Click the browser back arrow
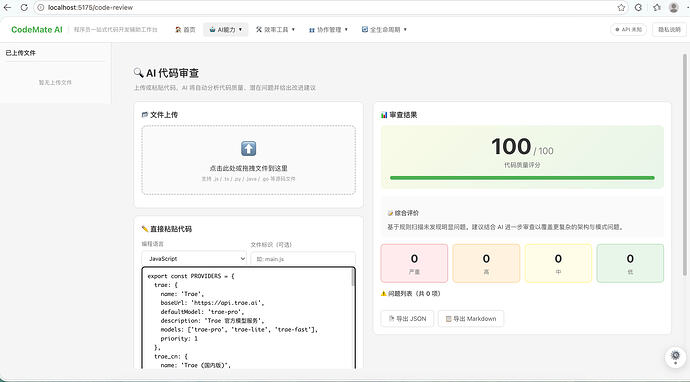690x382 pixels. [7, 7]
